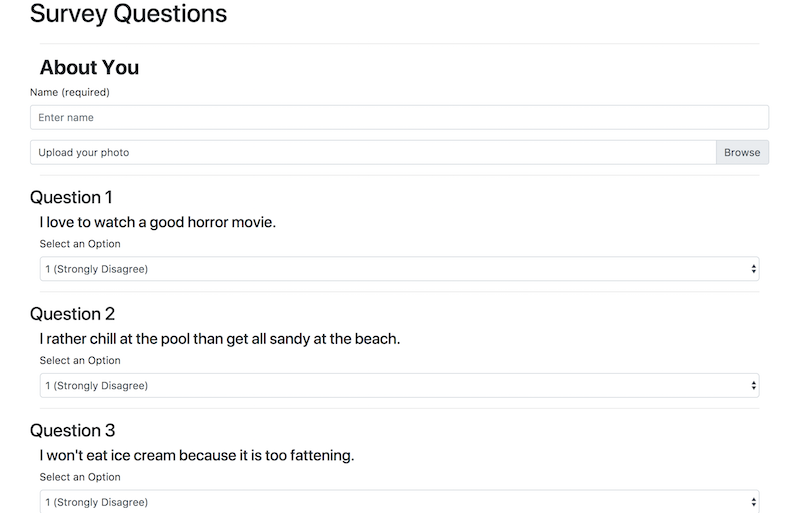Click the About You section heading
The image size is (800, 513).
[x=89, y=67]
